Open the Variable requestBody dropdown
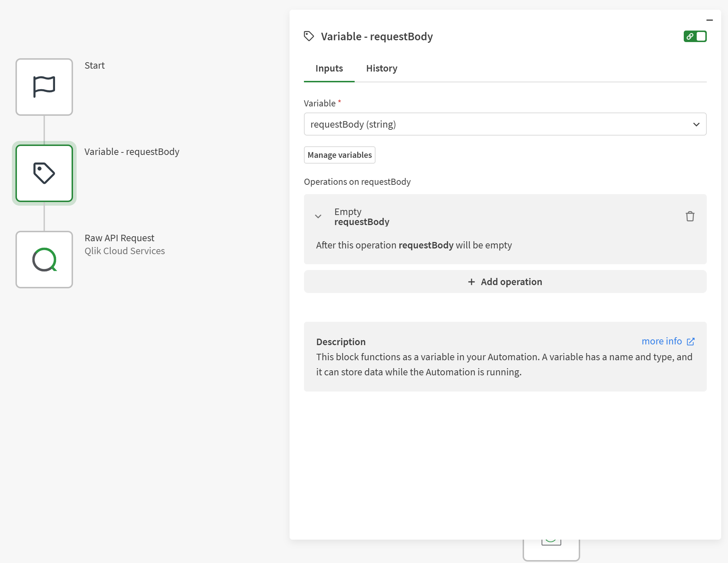The height and width of the screenshot is (563, 728). click(x=505, y=124)
